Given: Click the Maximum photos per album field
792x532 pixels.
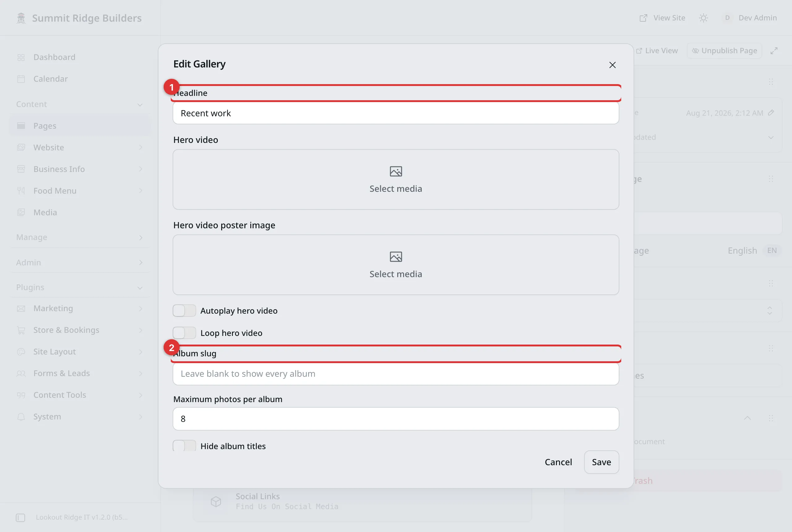Looking at the screenshot, I should coord(396,419).
